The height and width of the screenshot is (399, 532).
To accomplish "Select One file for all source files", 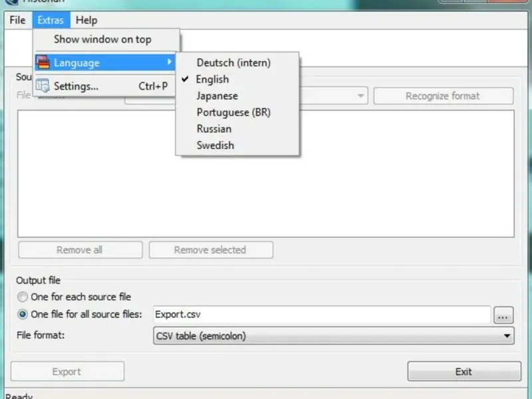I will point(79,315).
